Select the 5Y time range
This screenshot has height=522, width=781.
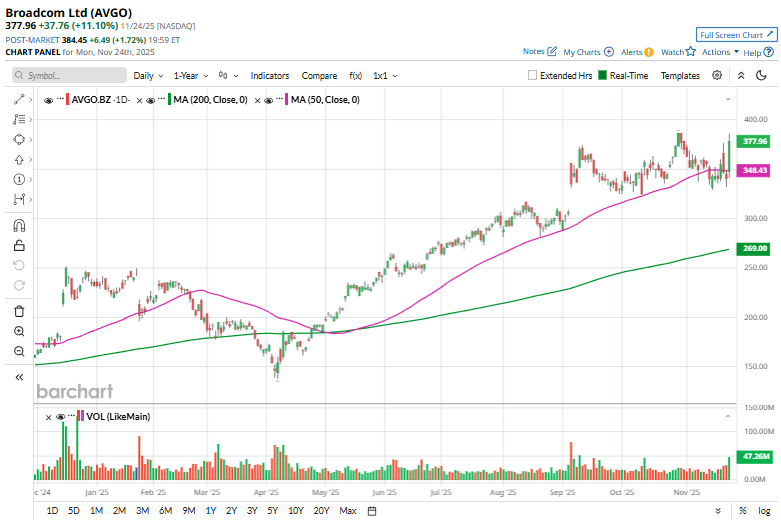click(x=272, y=511)
